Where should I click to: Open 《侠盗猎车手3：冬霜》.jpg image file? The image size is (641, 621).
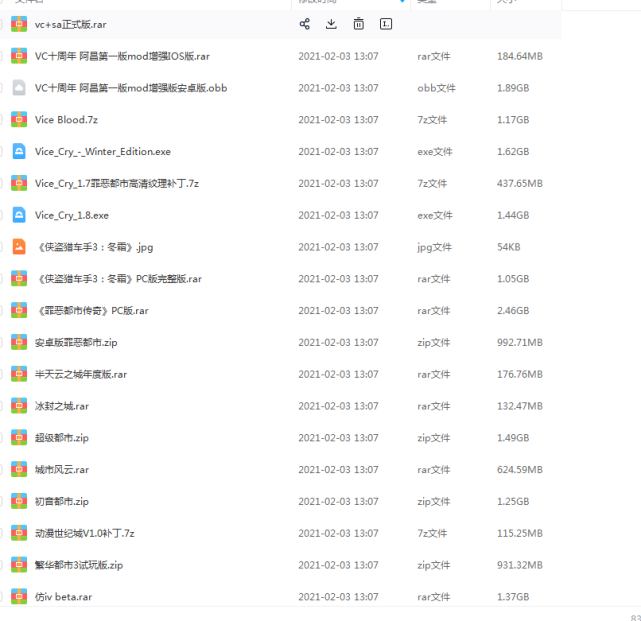coord(94,247)
